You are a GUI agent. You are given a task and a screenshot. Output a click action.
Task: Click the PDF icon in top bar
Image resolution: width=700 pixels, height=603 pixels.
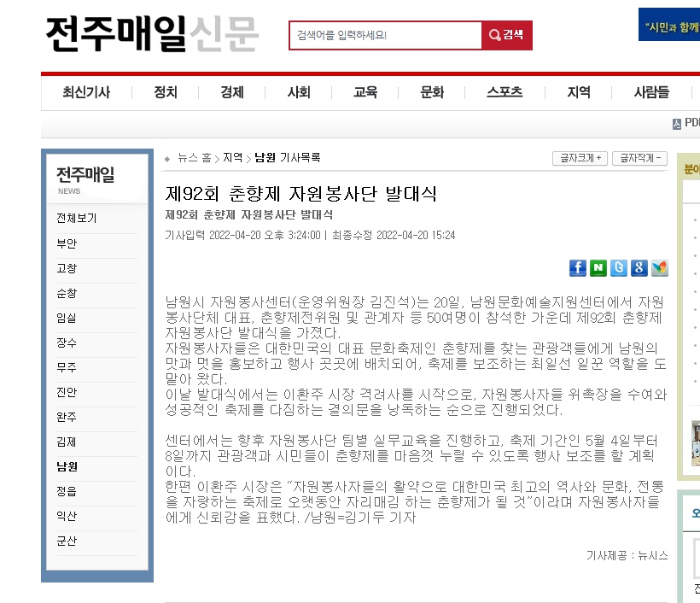point(678,123)
